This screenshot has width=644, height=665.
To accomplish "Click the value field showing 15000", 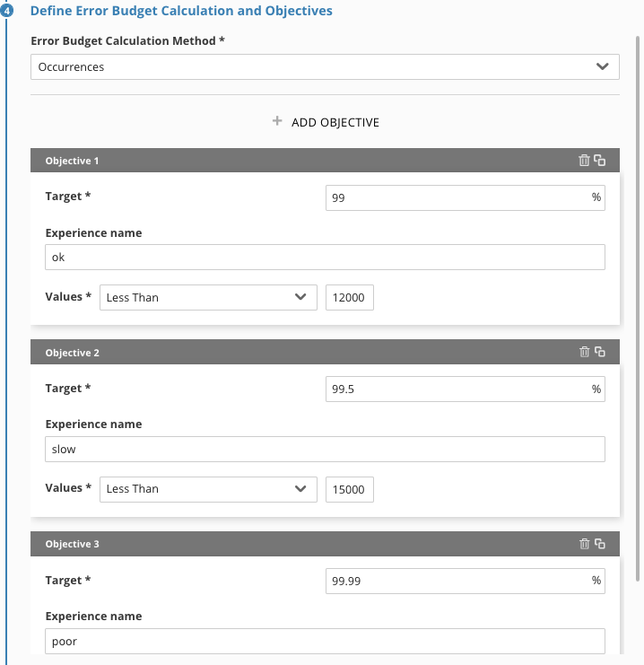I will point(349,489).
